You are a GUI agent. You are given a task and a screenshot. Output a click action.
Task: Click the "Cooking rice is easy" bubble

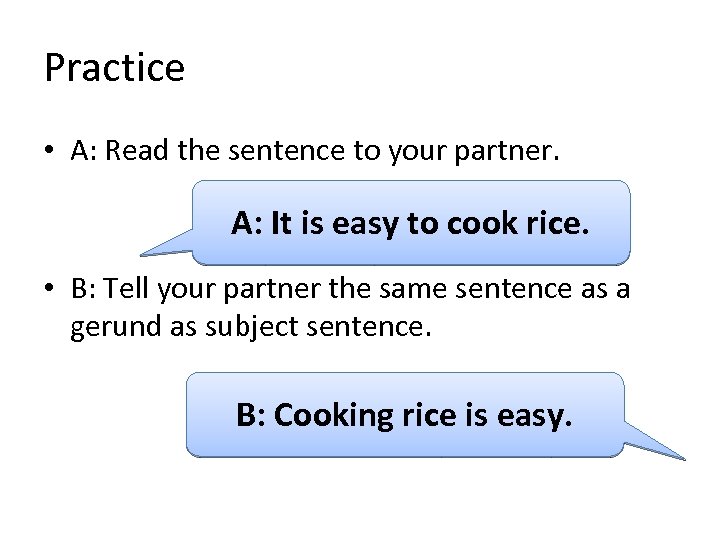(405, 414)
